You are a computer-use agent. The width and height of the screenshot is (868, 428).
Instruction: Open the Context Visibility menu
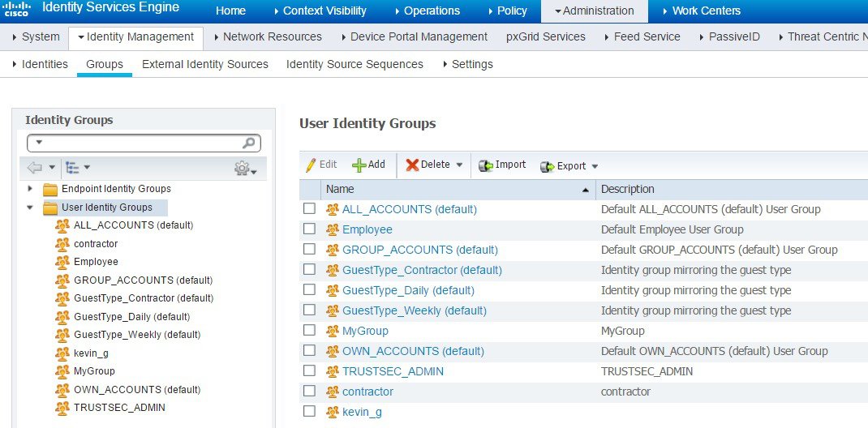click(320, 11)
